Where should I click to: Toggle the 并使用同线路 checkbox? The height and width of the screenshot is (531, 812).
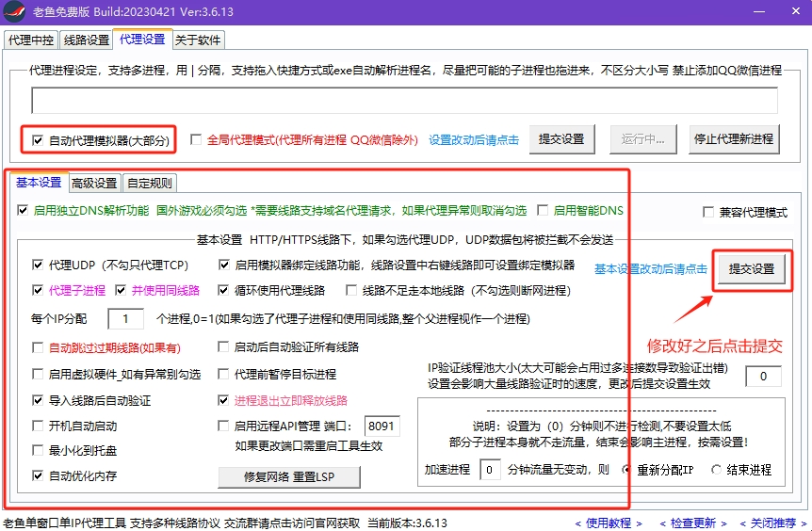click(121, 290)
